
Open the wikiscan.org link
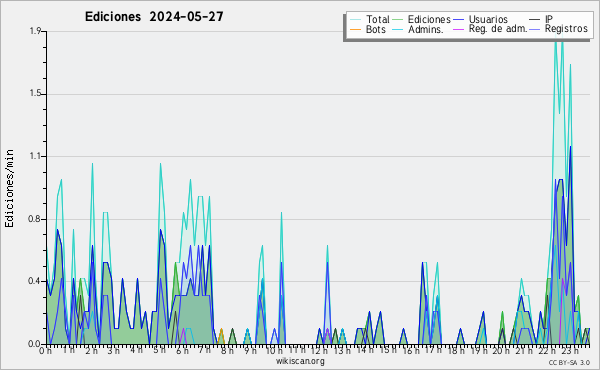(x=300, y=361)
